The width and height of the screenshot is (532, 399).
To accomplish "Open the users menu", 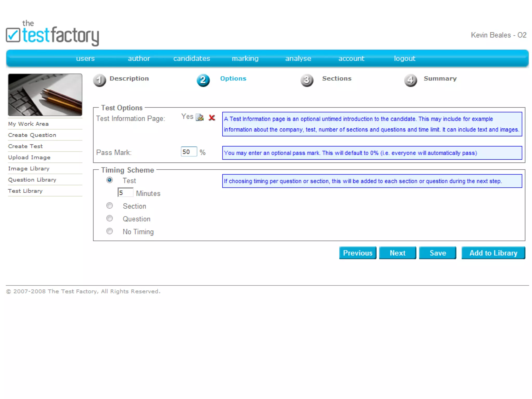I will [85, 58].
